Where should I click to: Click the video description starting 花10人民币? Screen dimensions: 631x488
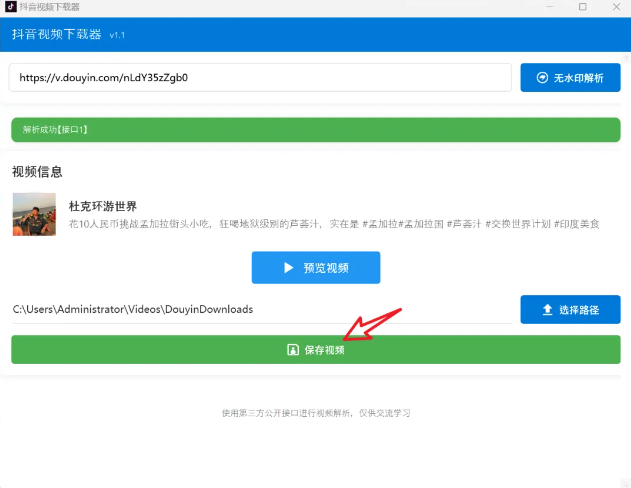[x=334, y=224]
